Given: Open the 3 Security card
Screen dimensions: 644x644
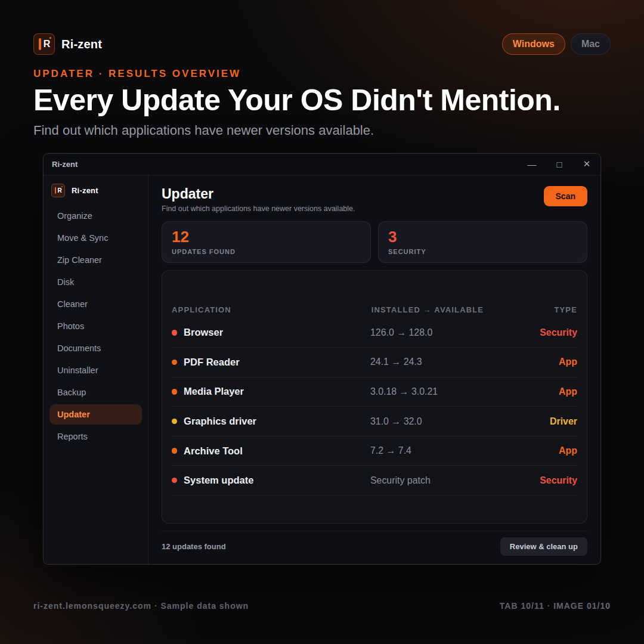Looking at the screenshot, I should coord(482,242).
